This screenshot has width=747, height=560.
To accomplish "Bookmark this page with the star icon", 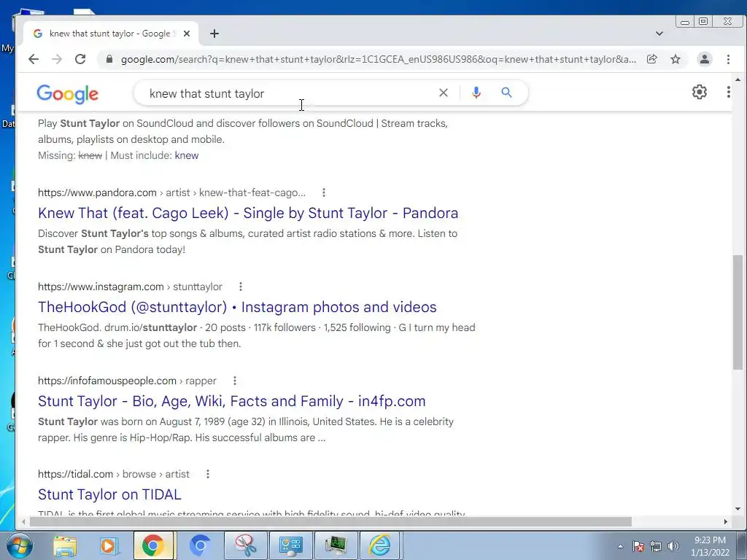I will pyautogui.click(x=676, y=59).
